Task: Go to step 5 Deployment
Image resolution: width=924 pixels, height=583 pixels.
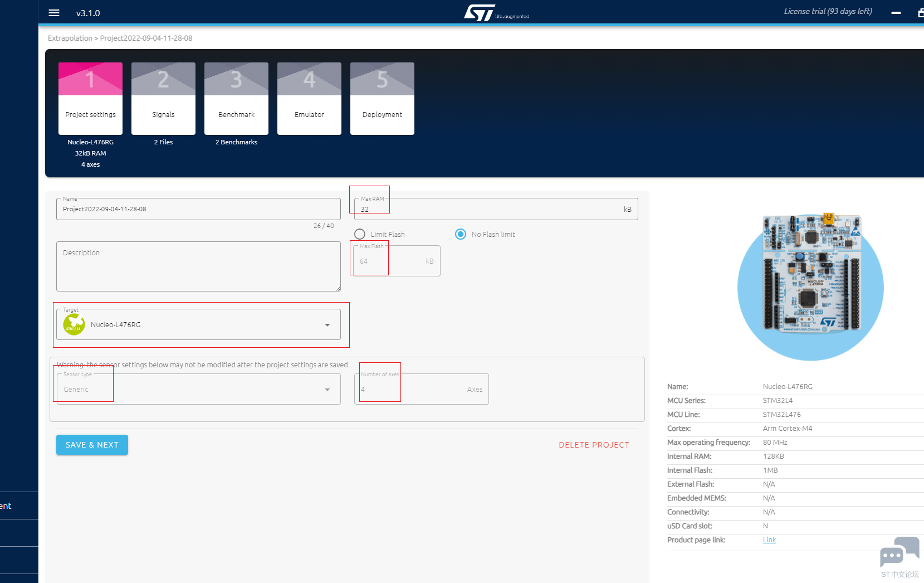Action: click(382, 99)
